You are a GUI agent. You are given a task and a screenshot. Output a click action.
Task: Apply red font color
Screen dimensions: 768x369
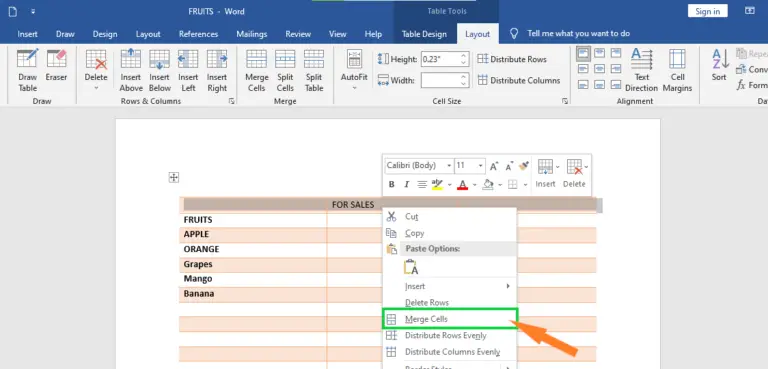462,184
